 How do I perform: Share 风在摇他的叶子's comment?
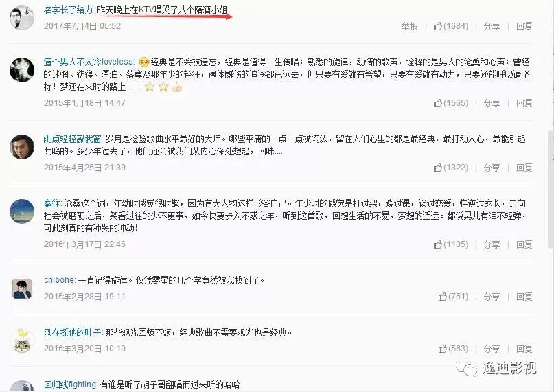(492, 349)
